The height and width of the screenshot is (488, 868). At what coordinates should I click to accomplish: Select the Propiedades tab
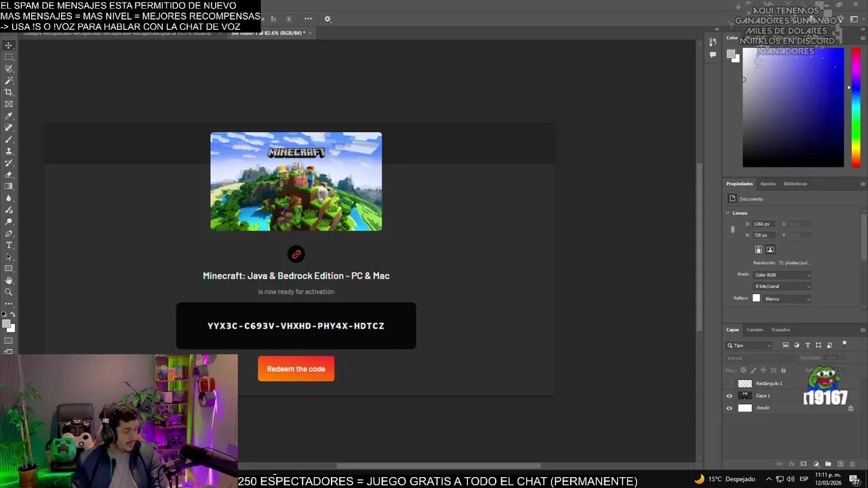pyautogui.click(x=739, y=184)
